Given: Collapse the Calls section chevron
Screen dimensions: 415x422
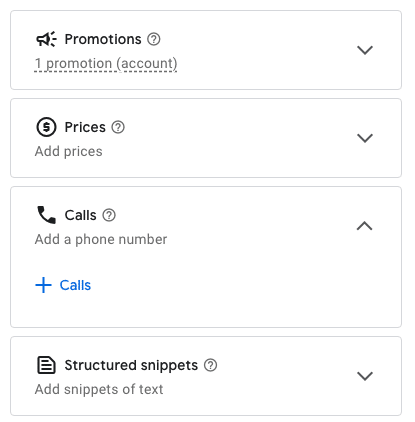Looking at the screenshot, I should tap(365, 226).
